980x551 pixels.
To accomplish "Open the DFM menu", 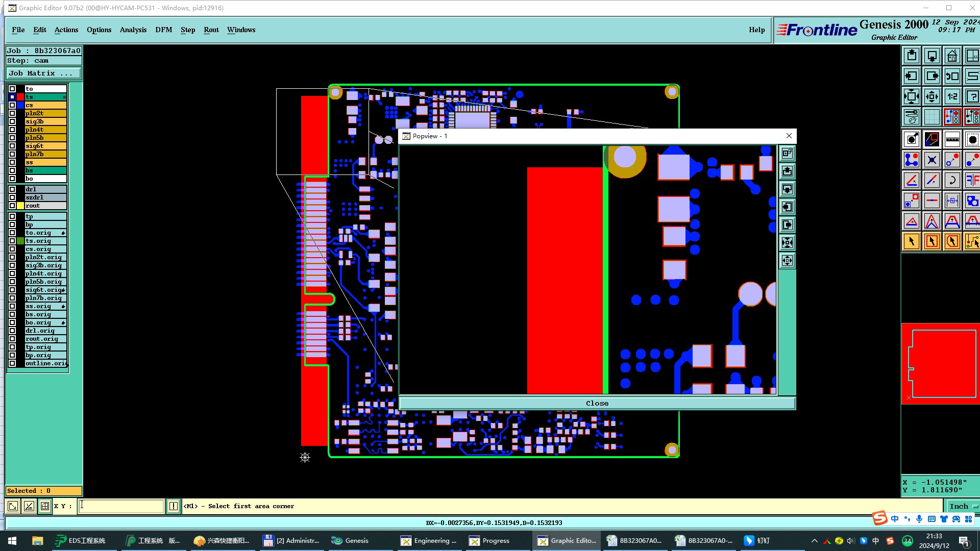I will pyautogui.click(x=164, y=30).
